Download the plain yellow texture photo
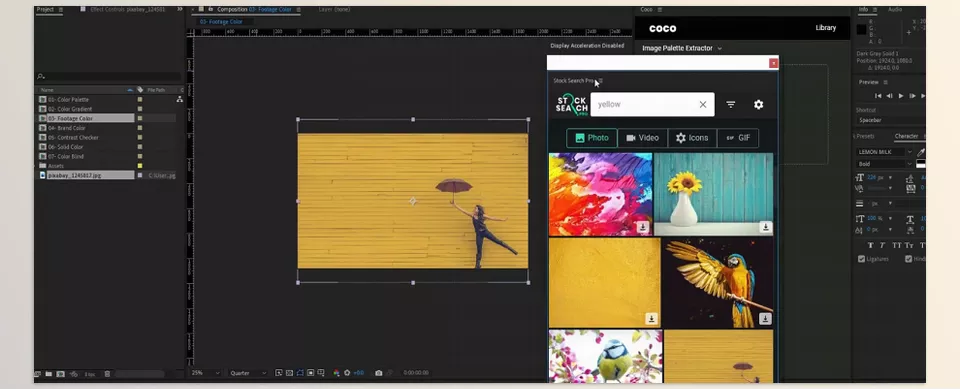The width and height of the screenshot is (960, 389). (651, 319)
